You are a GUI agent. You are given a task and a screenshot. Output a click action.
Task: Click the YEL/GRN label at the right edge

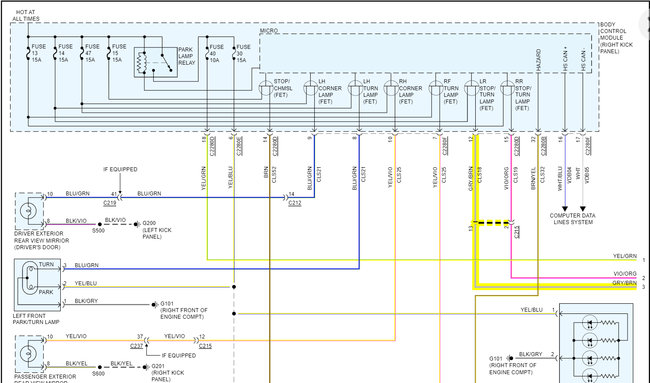(x=625, y=256)
